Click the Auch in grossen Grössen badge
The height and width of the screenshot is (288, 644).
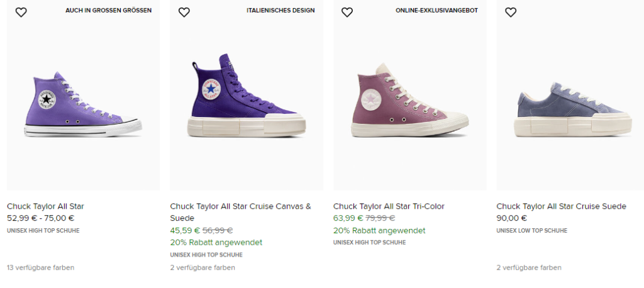108,11
